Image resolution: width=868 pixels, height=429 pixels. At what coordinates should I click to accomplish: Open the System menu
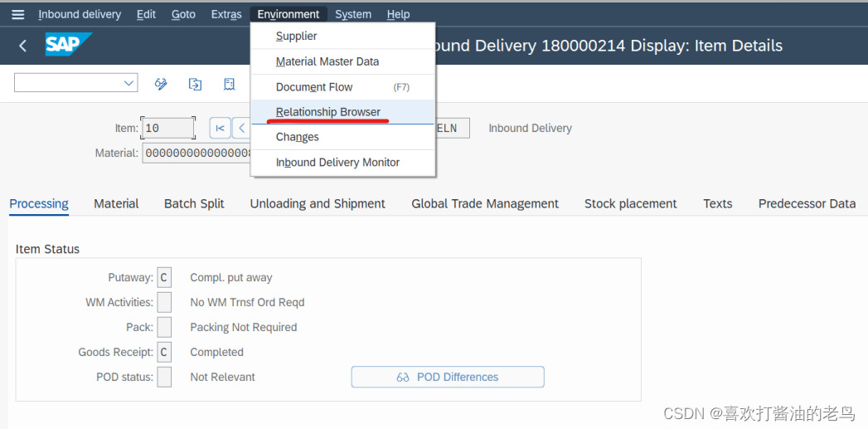tap(353, 14)
